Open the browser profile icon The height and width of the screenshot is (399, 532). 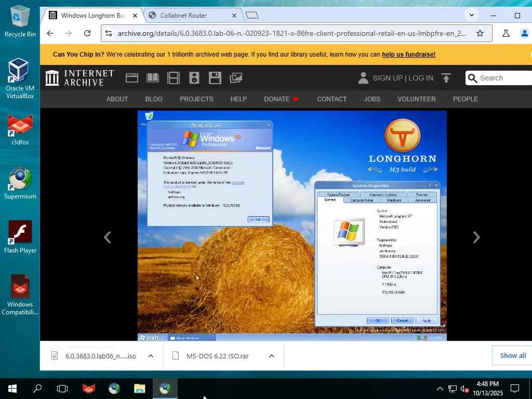525,33
